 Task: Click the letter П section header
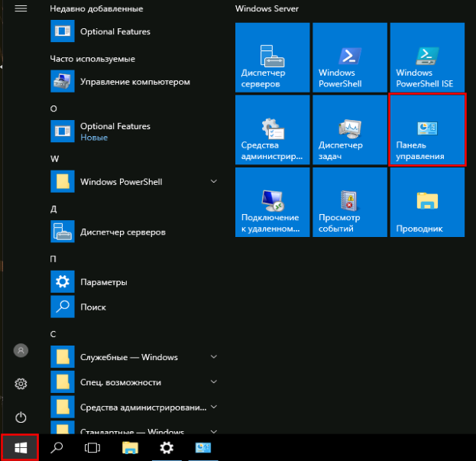[53, 259]
